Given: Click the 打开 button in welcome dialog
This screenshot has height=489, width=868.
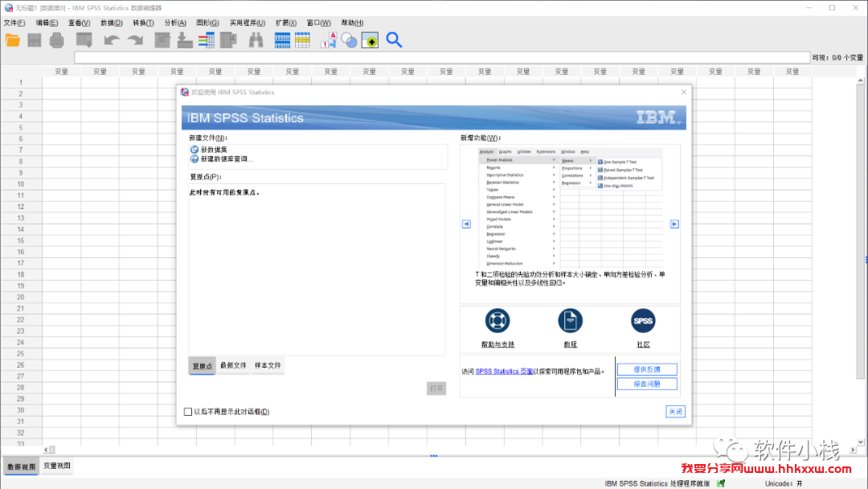Looking at the screenshot, I should click(436, 388).
